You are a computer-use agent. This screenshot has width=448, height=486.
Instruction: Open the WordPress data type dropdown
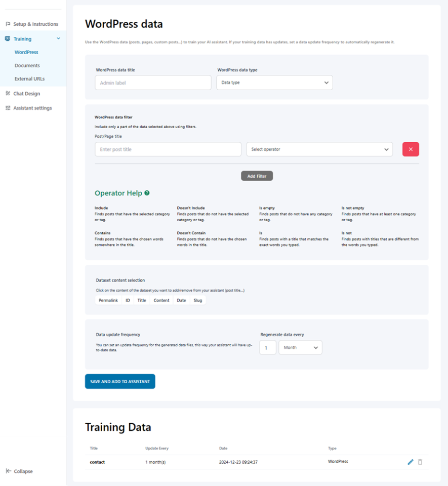coord(274,83)
